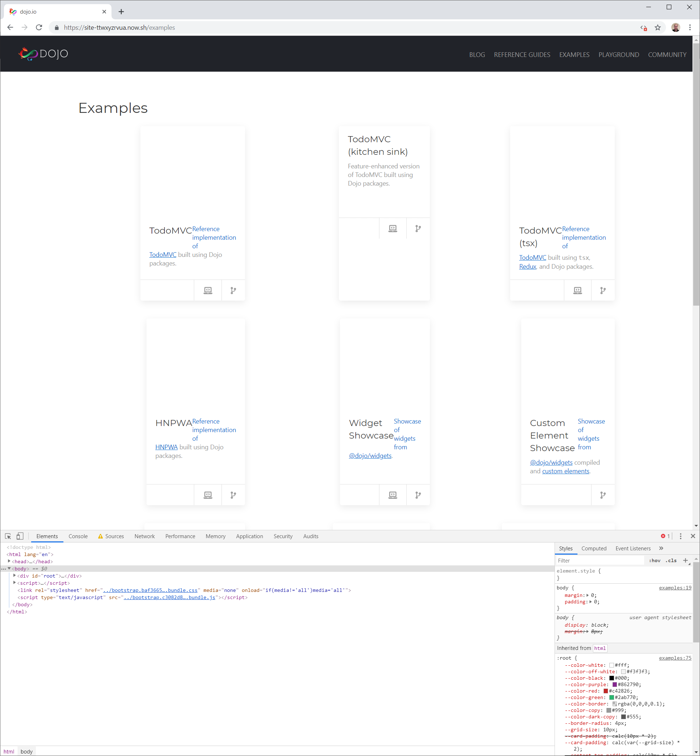Go to PLAYGROUND in site navigation
Viewport: 700px width, 756px height.
(x=619, y=55)
